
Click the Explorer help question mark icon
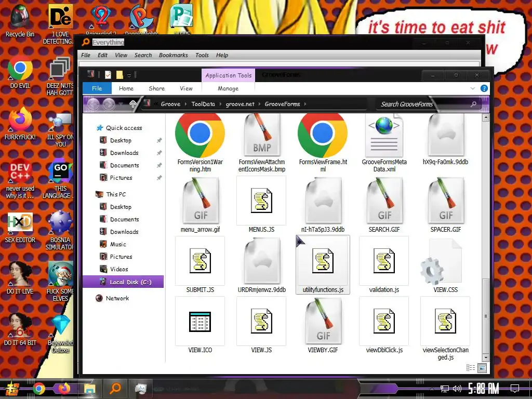click(484, 88)
